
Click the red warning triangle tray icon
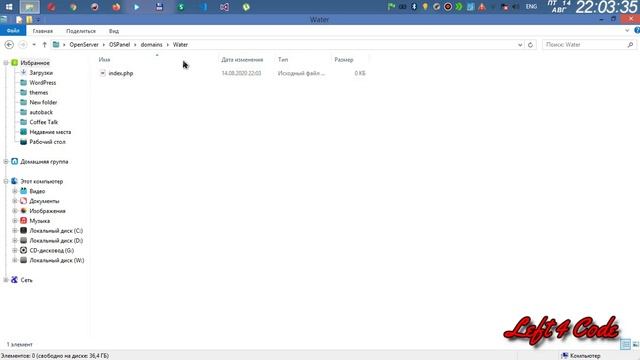tap(482, 7)
